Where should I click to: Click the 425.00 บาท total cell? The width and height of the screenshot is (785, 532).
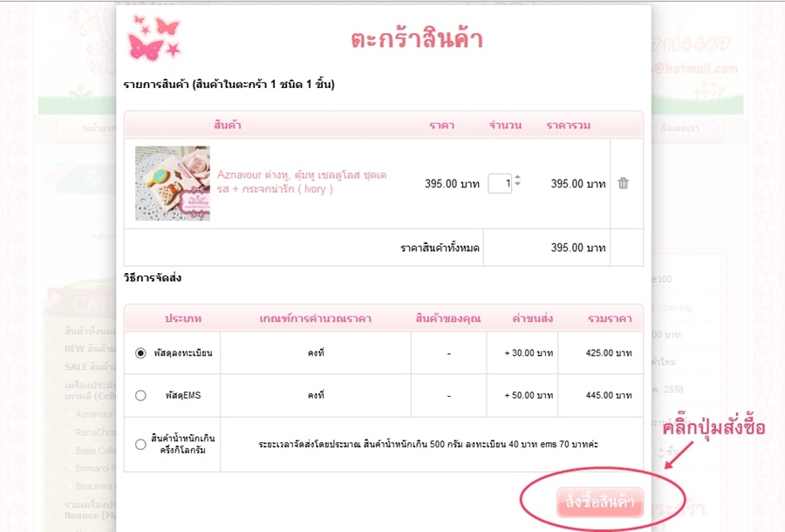point(608,353)
